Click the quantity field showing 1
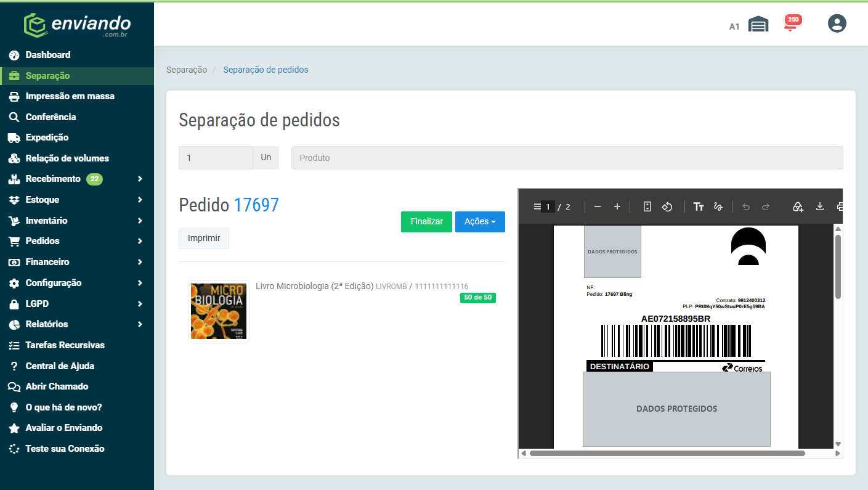This screenshot has height=490, width=868. [x=216, y=158]
